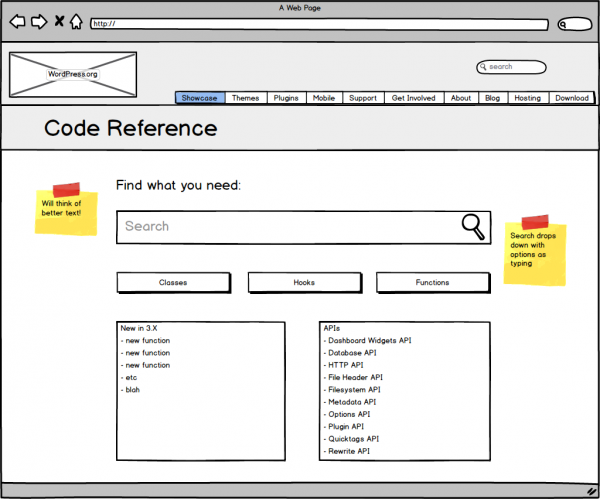The height and width of the screenshot is (499, 600).
Task: Switch to the Plugins tab
Action: (286, 98)
